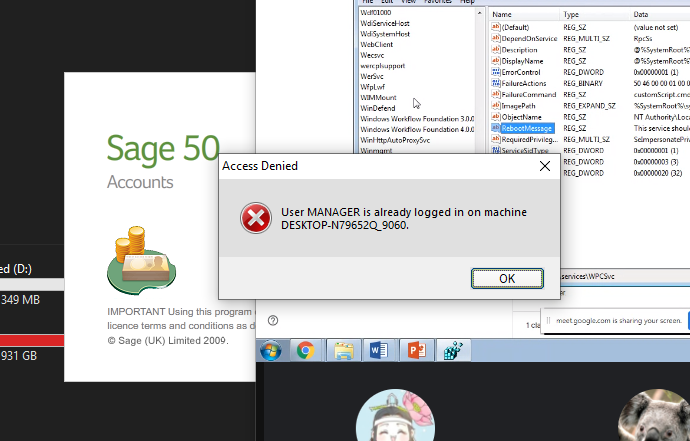Click the REG_EXPAND_SZ type cell
The width and height of the screenshot is (690, 441).
click(x=590, y=106)
